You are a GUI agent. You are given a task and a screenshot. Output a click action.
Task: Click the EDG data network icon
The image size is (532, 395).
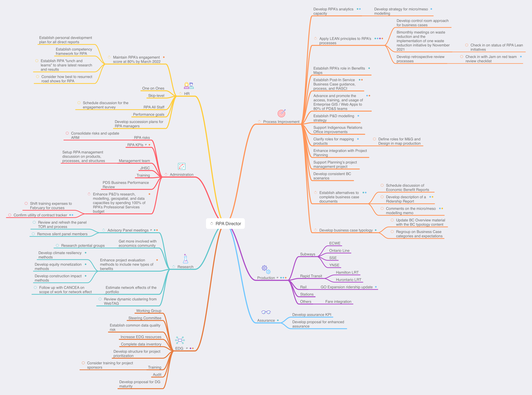click(179, 339)
